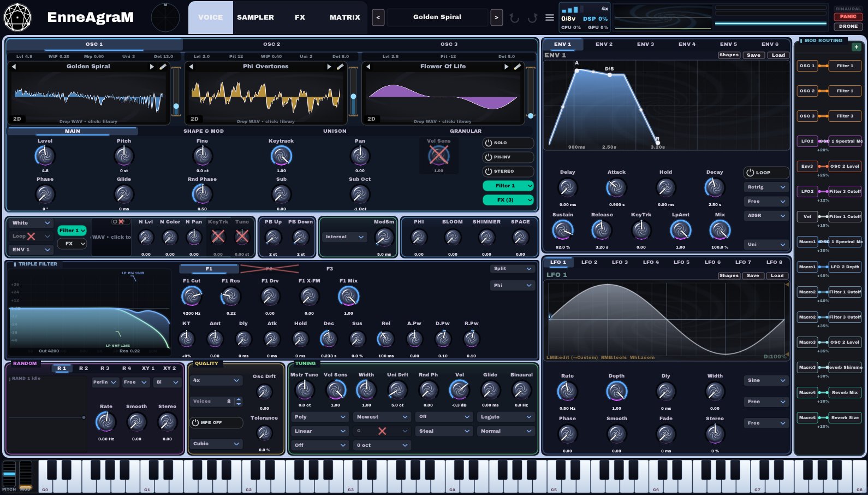The height and width of the screenshot is (495, 868).
Task: Switch to the MATRIX tab
Action: [x=345, y=17]
